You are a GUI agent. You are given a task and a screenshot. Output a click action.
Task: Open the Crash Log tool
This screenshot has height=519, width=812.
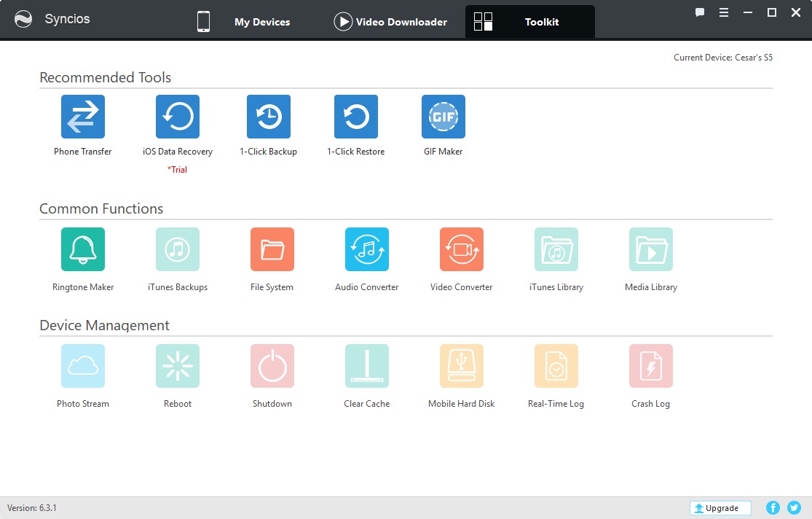(x=652, y=366)
